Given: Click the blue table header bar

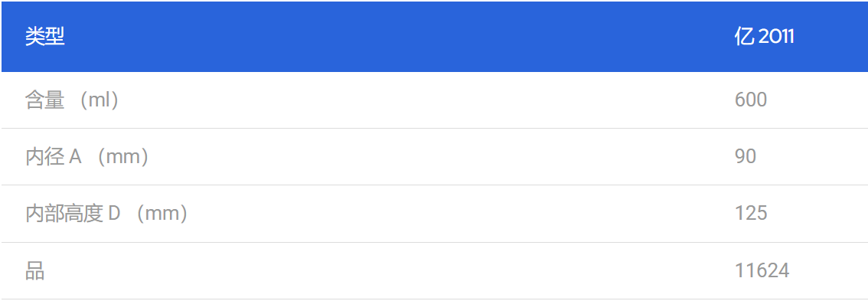Looking at the screenshot, I should coord(434,37).
